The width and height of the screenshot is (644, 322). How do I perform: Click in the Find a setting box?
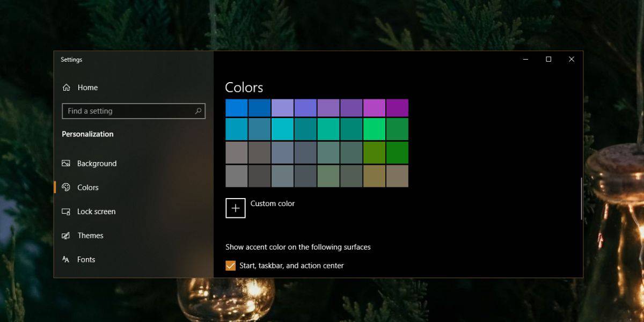point(133,111)
